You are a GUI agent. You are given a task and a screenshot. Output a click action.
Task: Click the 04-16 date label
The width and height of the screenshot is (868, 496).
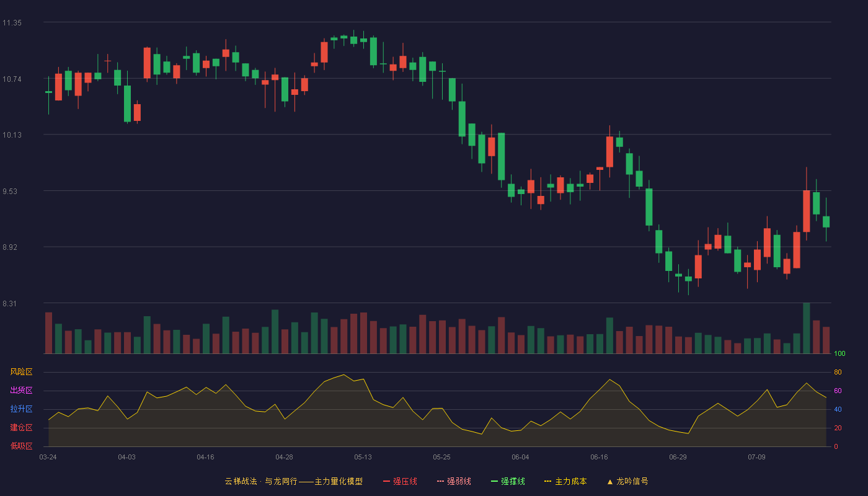tap(205, 457)
